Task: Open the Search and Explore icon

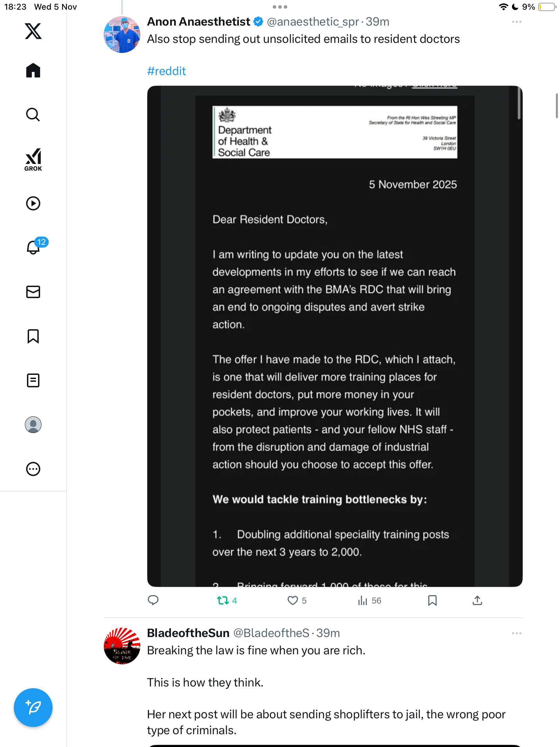Action: [x=33, y=114]
